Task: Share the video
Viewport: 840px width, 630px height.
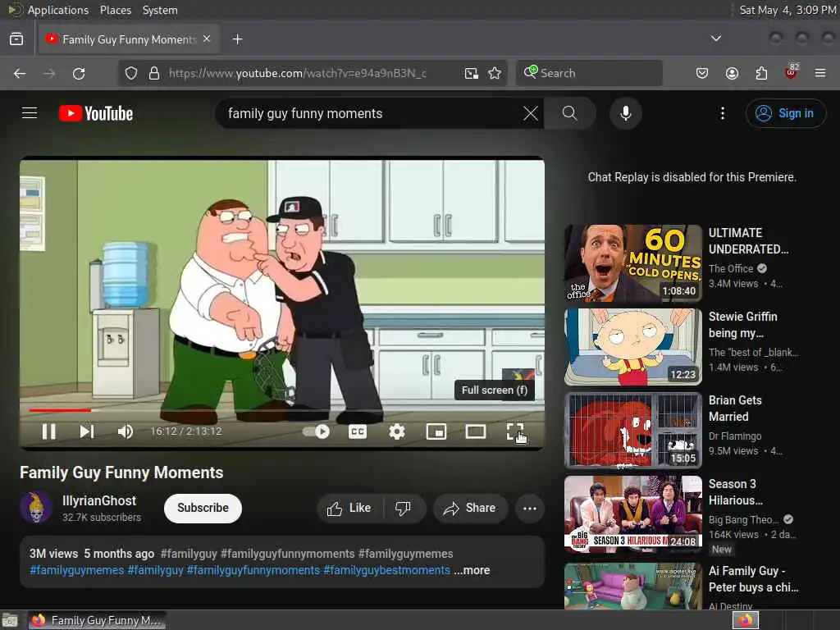Action: [x=470, y=508]
